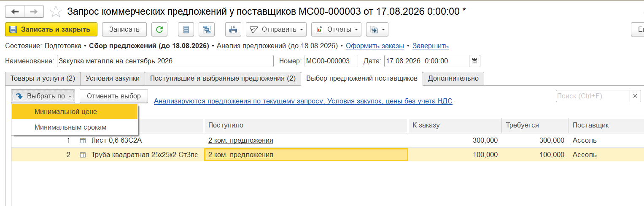Viewport: 644px width, 206px height.
Task: Expand the Отправить dropdown
Action: 276,30
